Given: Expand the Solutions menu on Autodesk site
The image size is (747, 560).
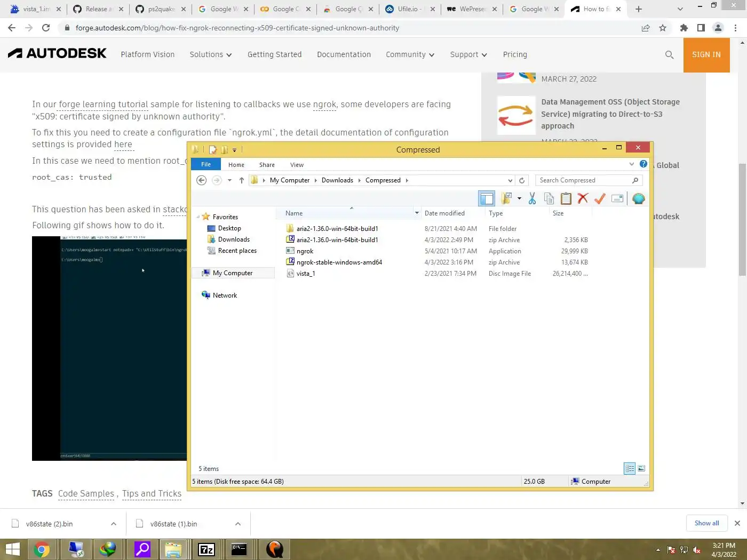Looking at the screenshot, I should click(x=211, y=54).
